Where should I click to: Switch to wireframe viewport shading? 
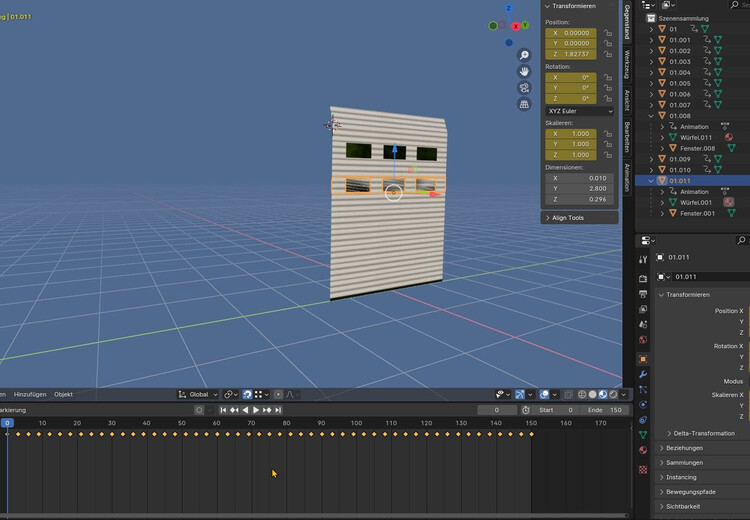point(582,394)
